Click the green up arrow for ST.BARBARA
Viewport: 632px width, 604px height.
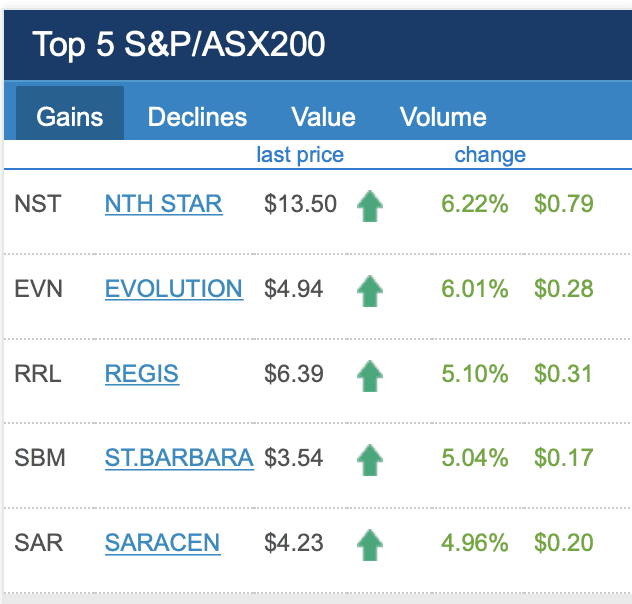coord(370,460)
